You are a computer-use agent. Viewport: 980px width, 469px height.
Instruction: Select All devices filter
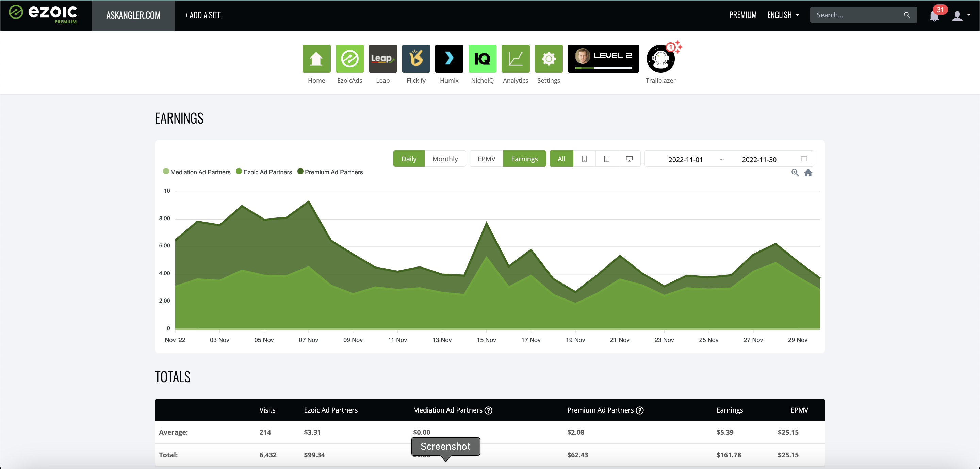[x=561, y=159]
